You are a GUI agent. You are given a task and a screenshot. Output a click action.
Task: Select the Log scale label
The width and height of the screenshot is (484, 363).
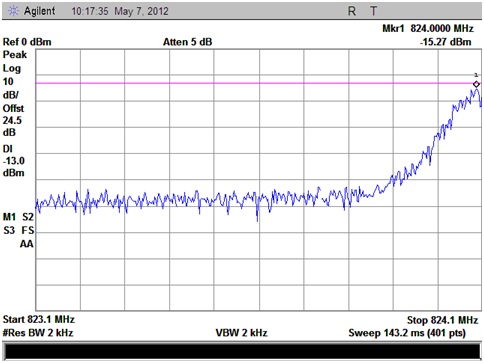(x=12, y=68)
